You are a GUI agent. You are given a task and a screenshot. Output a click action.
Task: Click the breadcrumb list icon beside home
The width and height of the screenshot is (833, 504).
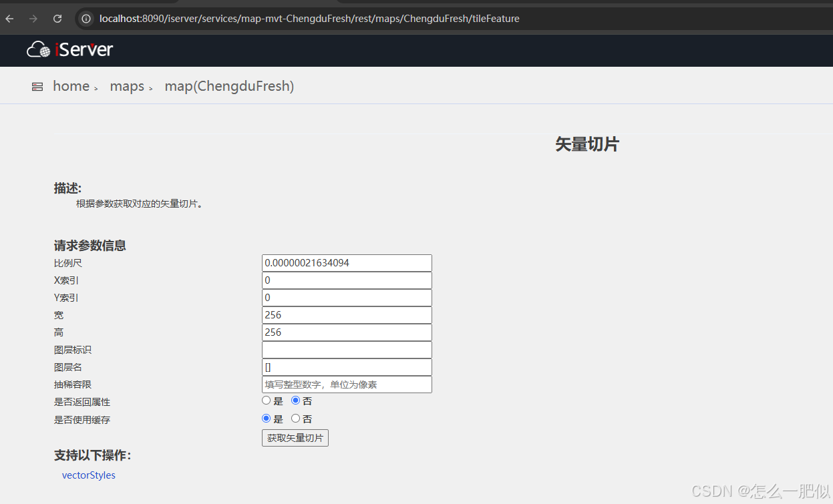[x=37, y=86]
